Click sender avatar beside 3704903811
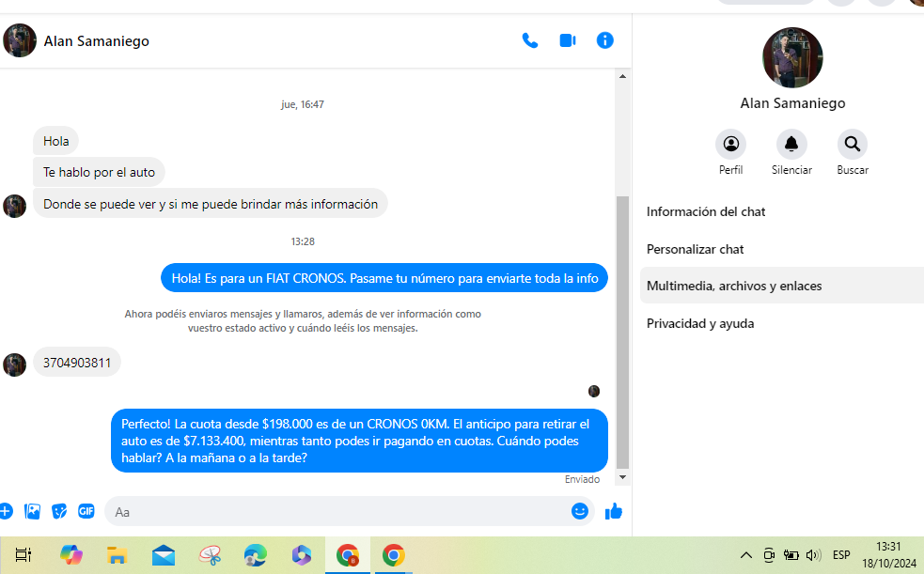This screenshot has height=574, width=924. [15, 365]
